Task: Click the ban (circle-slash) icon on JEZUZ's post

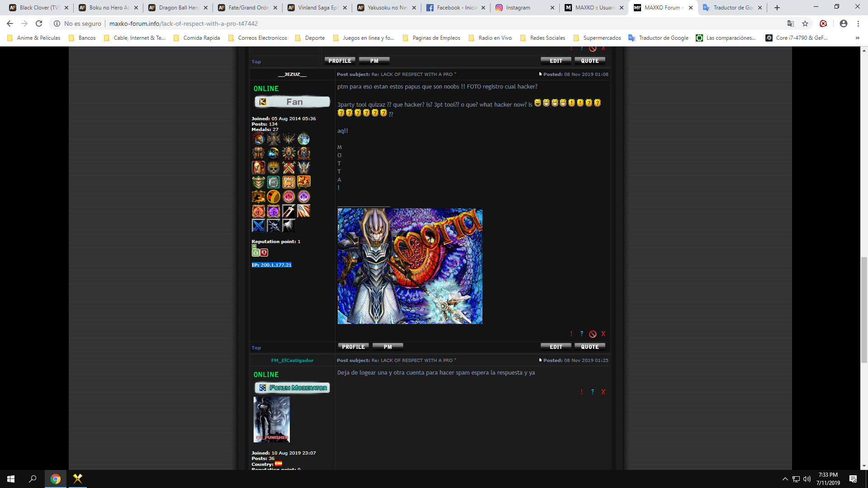Action: click(x=593, y=334)
